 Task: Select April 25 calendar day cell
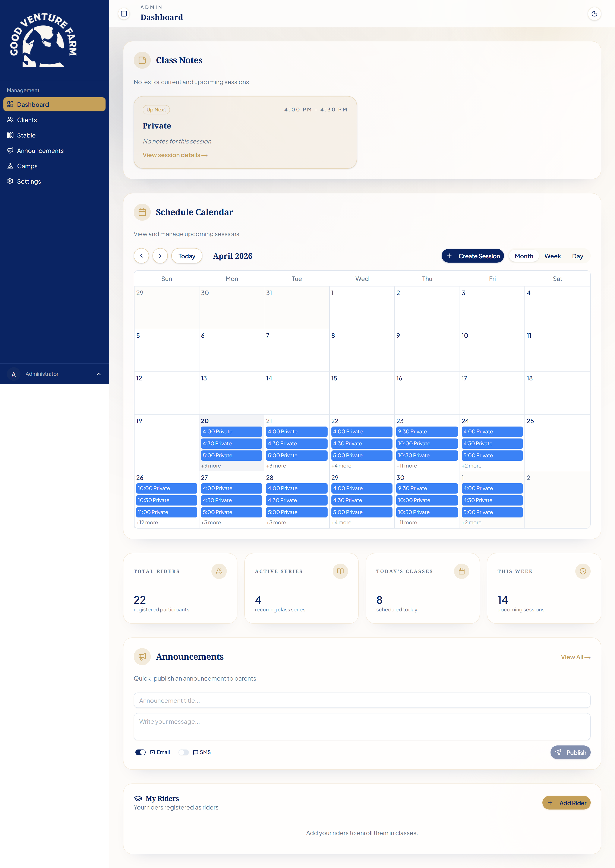pos(557,443)
